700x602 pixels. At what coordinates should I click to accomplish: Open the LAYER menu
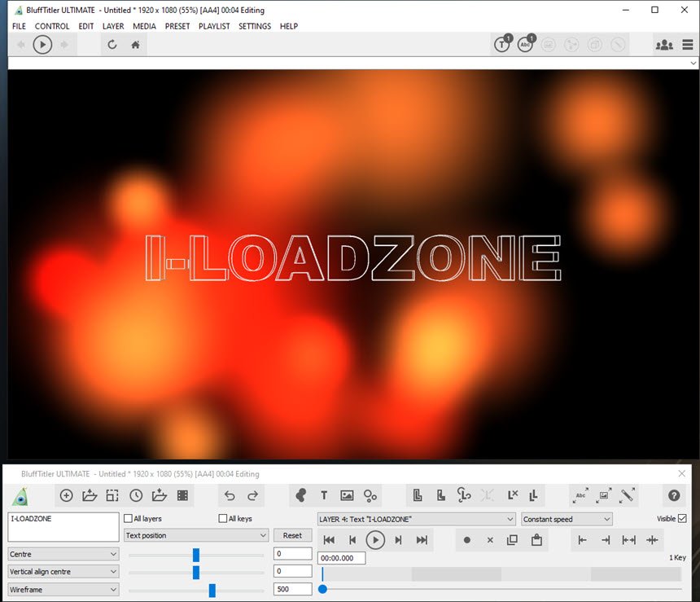pos(113,26)
